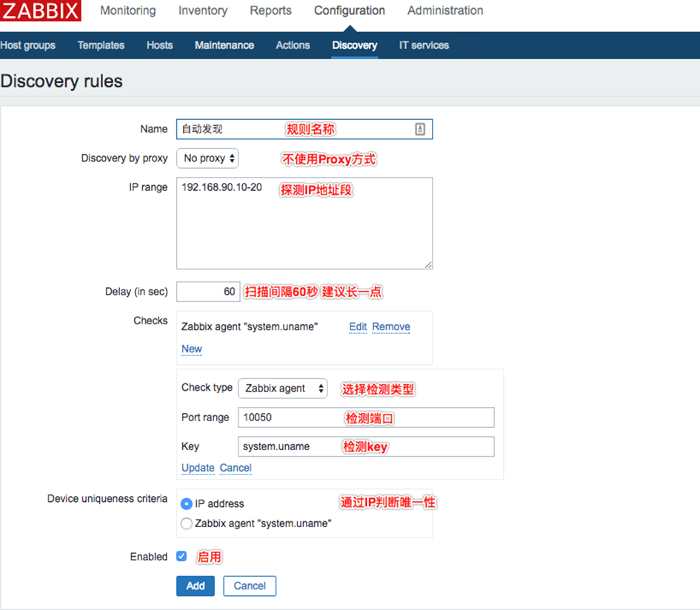This screenshot has width=700, height=610.
Task: Open the Administration menu
Action: point(445,10)
